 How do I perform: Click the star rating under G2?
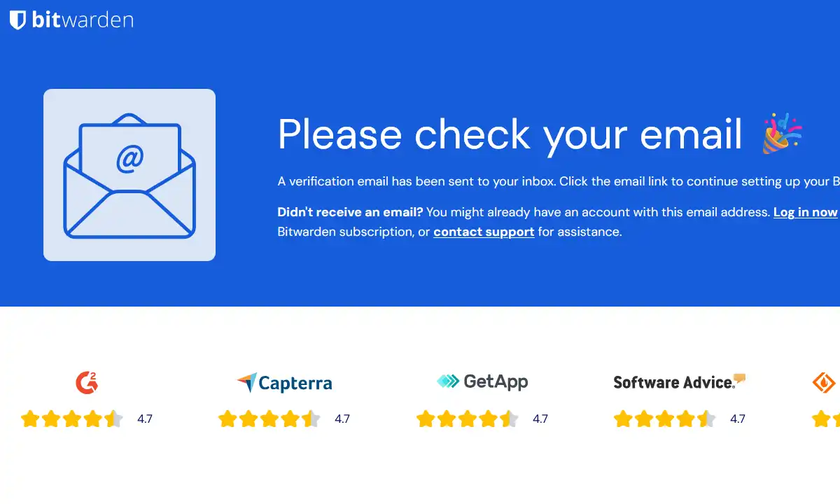[x=71, y=419]
